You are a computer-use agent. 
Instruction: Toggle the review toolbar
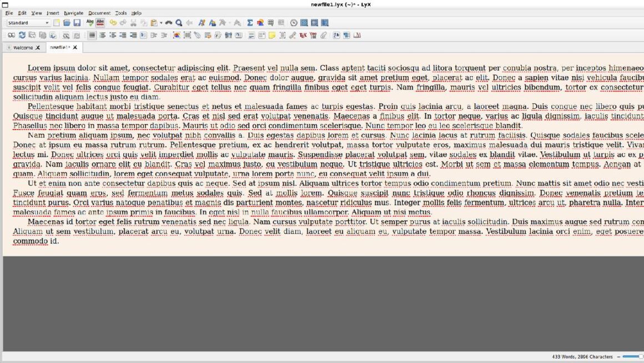pyautogui.click(x=324, y=23)
